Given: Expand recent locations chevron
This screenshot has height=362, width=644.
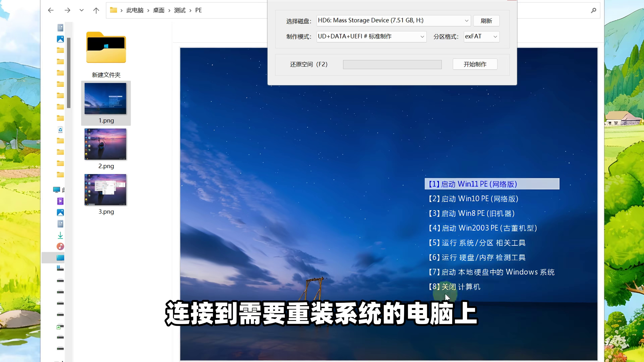Looking at the screenshot, I should 82,10.
